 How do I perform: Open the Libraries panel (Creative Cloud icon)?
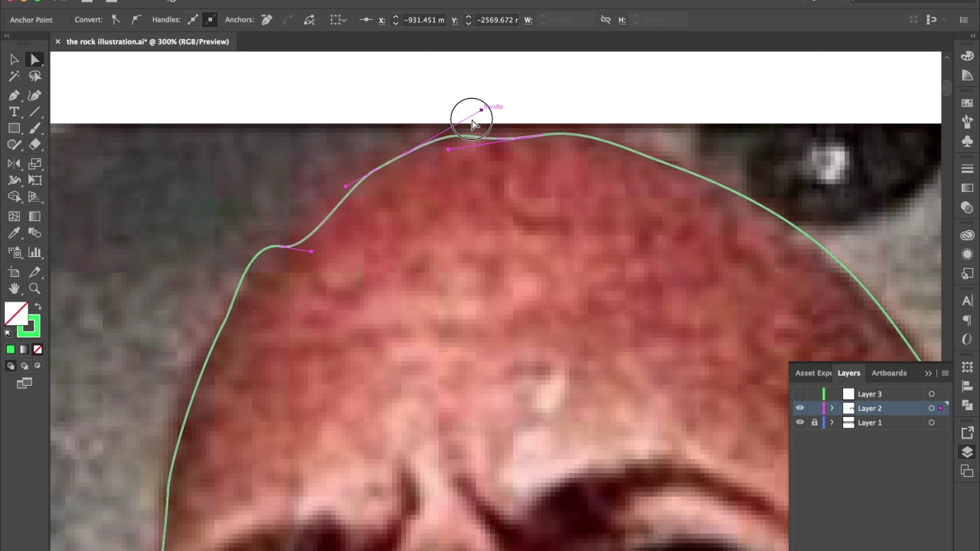967,236
